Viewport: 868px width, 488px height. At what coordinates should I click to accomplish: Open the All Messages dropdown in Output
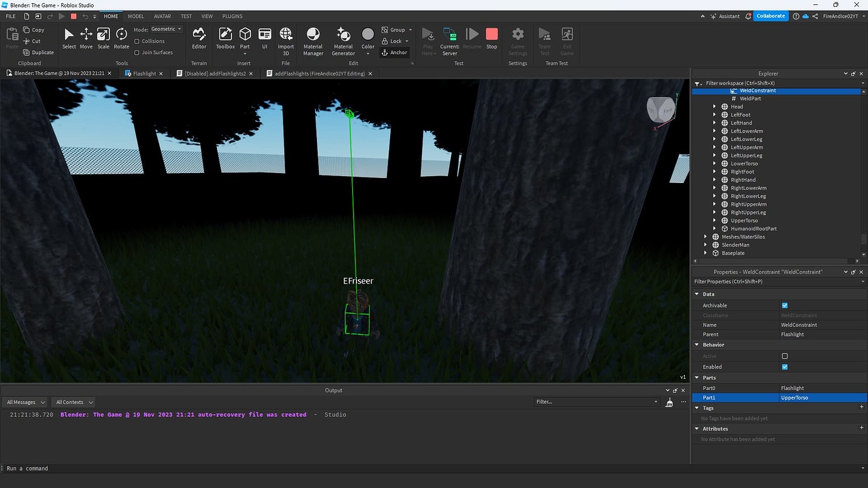click(x=25, y=402)
